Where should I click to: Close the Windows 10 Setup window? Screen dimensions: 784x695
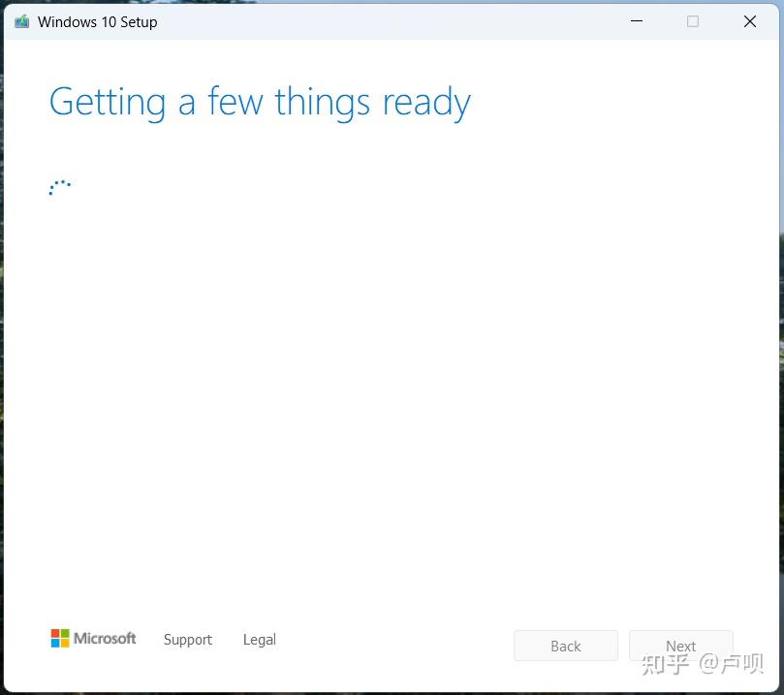(x=749, y=21)
